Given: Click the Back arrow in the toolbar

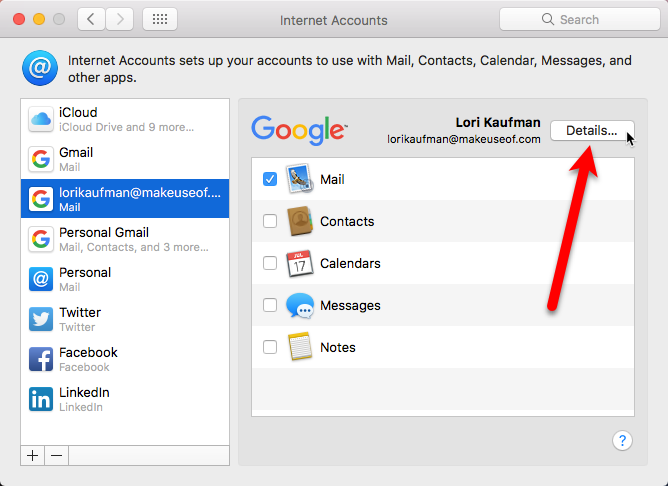Looking at the screenshot, I should click(91, 19).
